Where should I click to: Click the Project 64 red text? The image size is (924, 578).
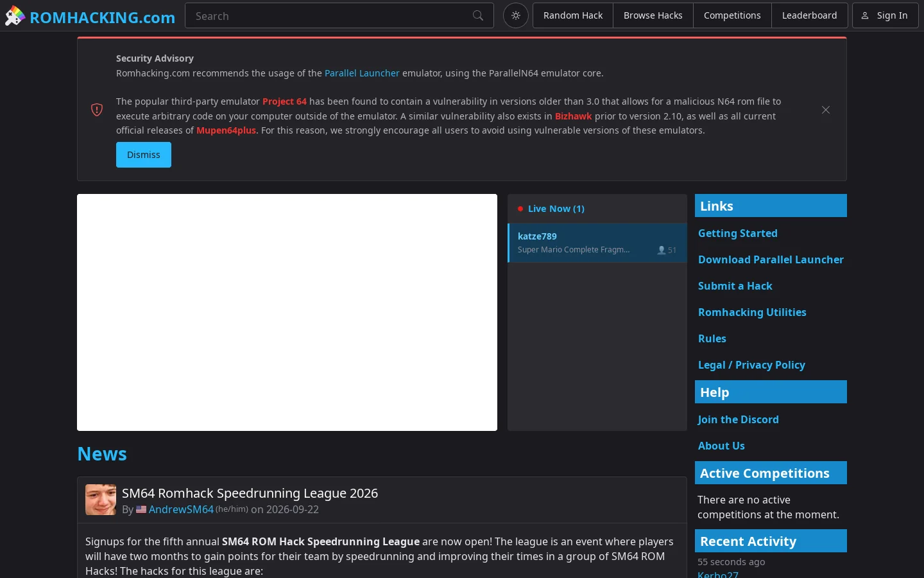click(x=284, y=101)
